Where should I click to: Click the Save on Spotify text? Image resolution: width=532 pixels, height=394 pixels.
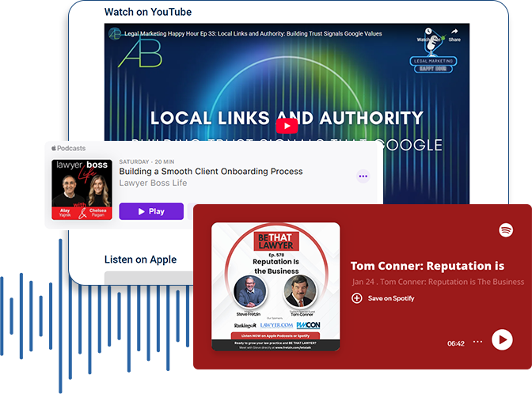pos(390,298)
